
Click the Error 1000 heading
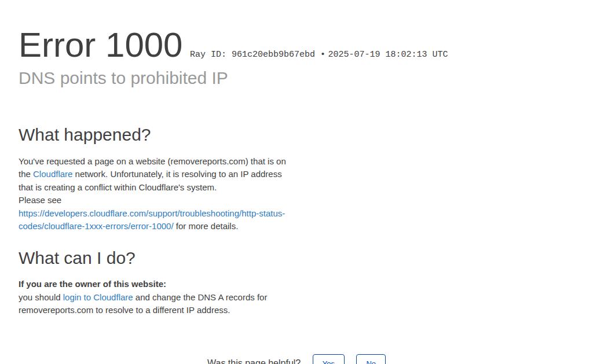click(x=101, y=45)
